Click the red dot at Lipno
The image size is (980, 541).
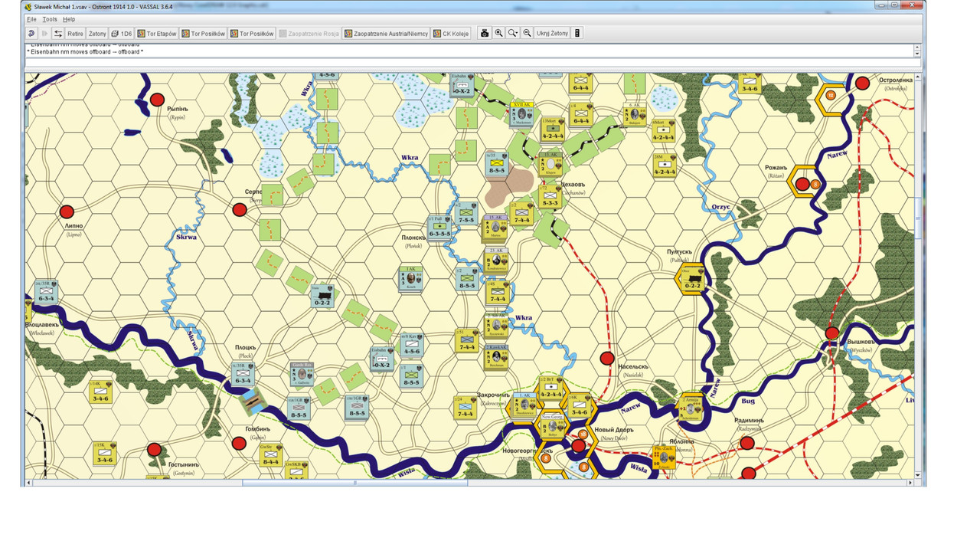pos(67,212)
